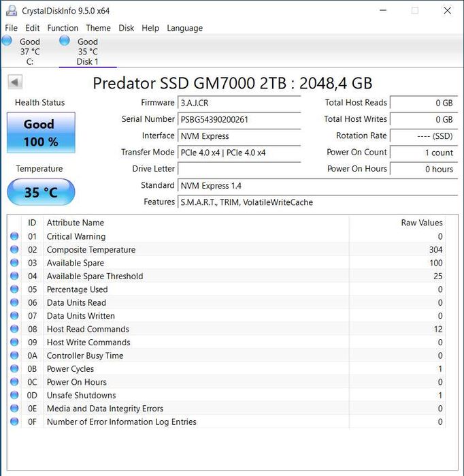Click the Firmware field 3.A.J.CR
Image resolution: width=464 pixels, height=476 pixels.
[x=239, y=103]
